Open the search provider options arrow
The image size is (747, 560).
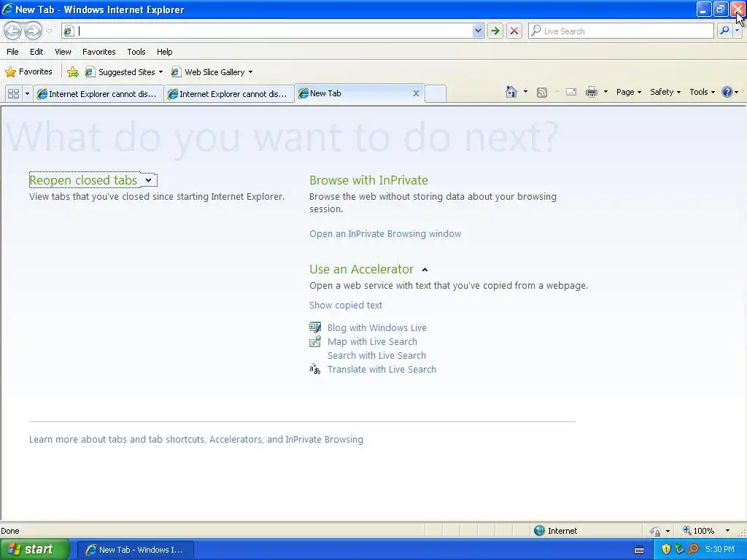[737, 31]
